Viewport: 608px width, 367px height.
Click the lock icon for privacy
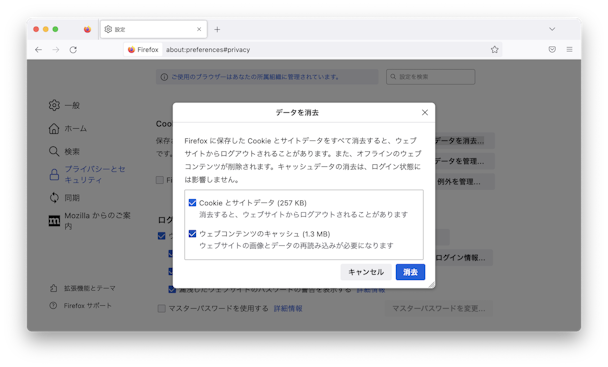click(x=54, y=175)
